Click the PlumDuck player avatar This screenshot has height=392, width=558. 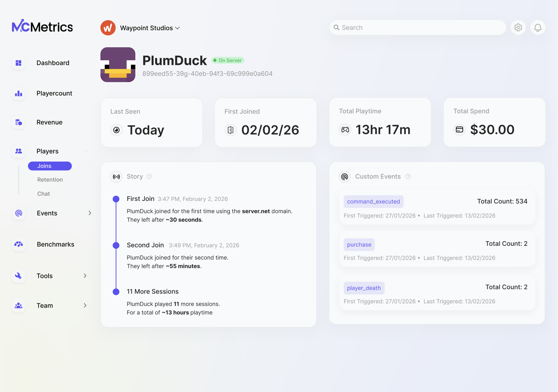pyautogui.click(x=118, y=65)
